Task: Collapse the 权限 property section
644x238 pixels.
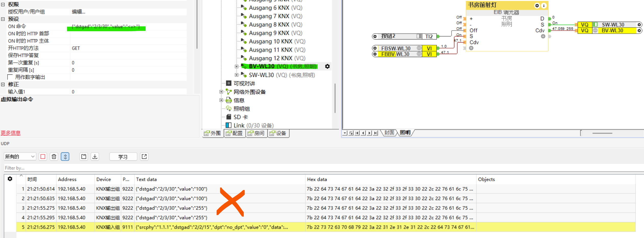Action: (3, 4)
